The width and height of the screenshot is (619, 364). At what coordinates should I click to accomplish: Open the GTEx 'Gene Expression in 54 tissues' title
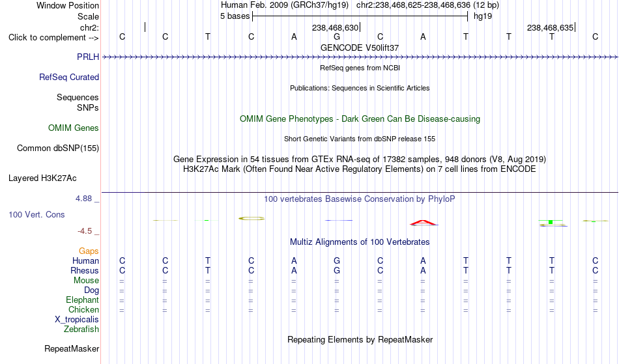(360, 160)
